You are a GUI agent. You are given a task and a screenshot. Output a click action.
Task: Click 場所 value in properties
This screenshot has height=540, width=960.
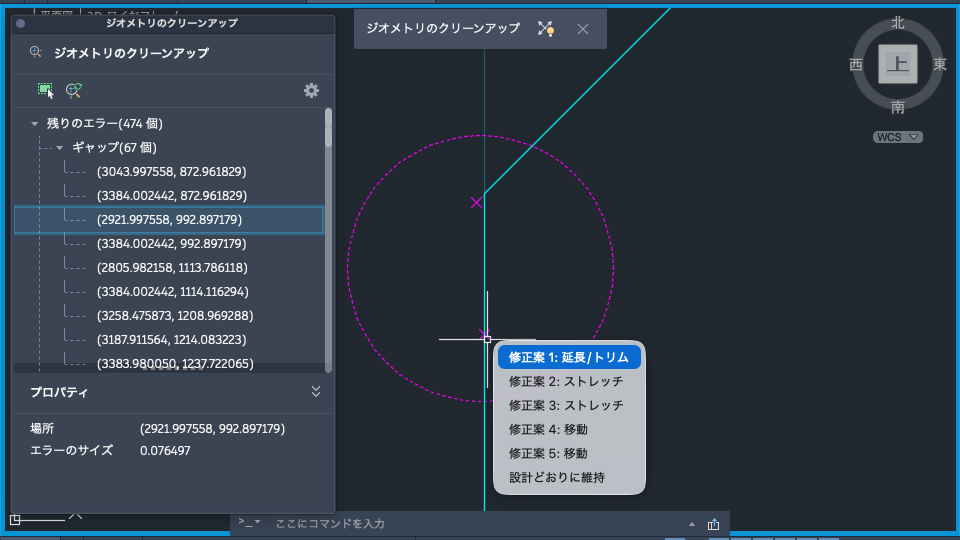click(x=212, y=429)
